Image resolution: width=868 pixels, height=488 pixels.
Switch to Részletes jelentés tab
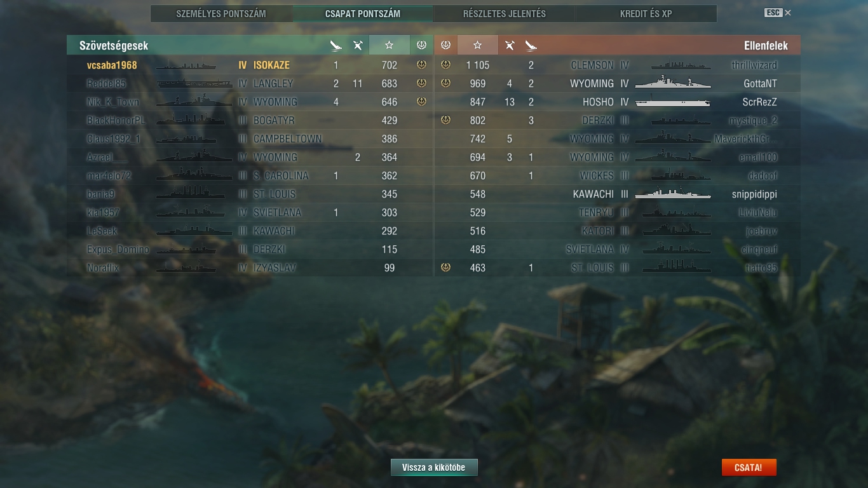click(x=504, y=14)
